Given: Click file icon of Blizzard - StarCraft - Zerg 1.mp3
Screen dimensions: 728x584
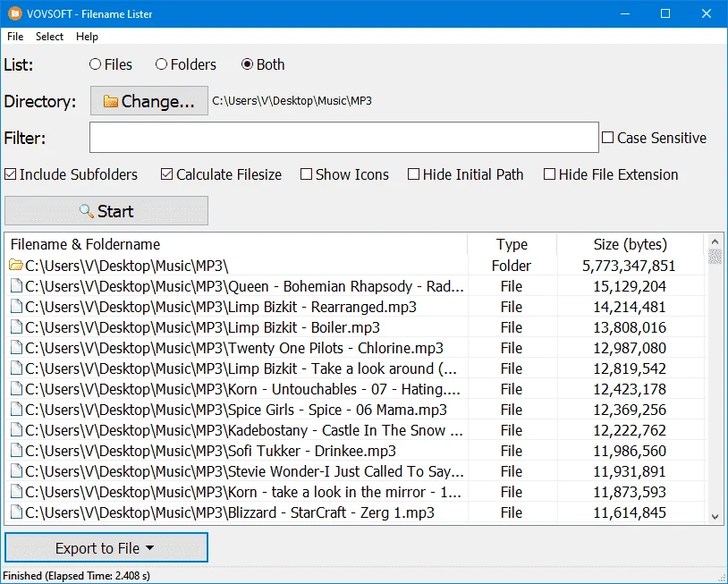Looking at the screenshot, I should pyautogui.click(x=16, y=512).
